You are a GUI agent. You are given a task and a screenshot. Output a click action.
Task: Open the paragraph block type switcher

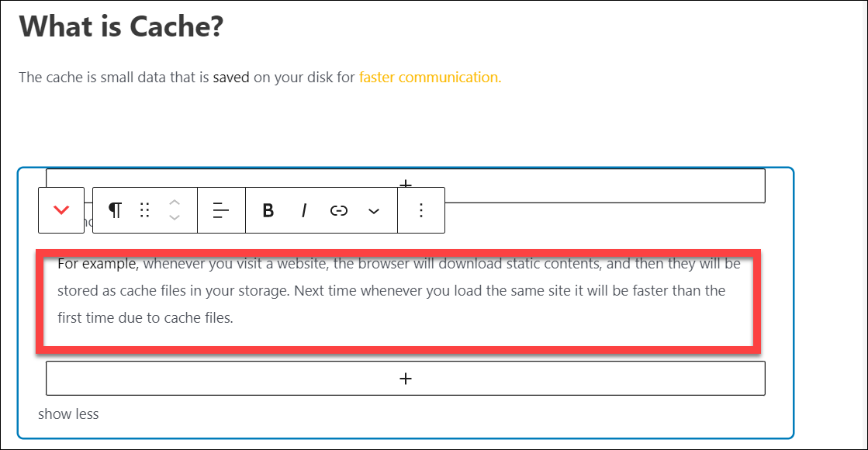pyautogui.click(x=115, y=210)
